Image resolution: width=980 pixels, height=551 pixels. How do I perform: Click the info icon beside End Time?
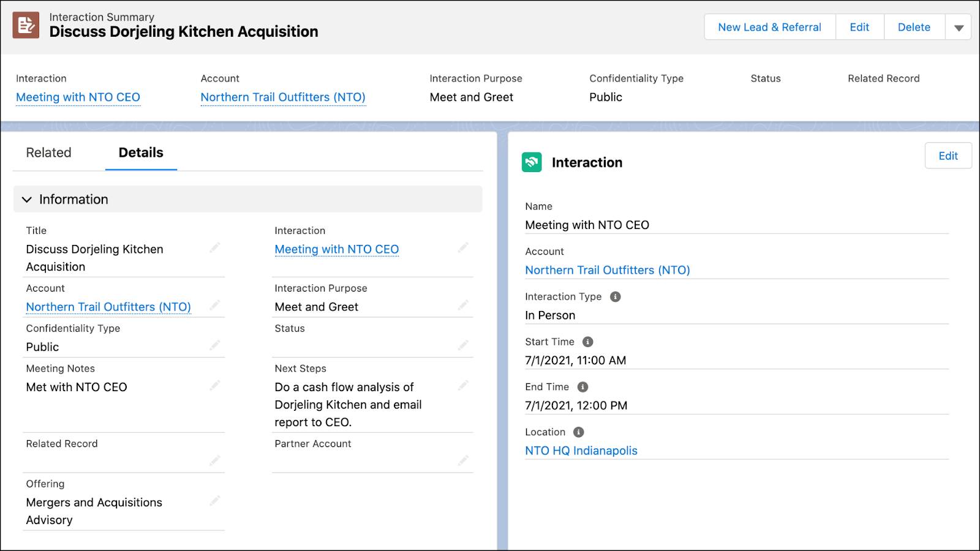582,387
